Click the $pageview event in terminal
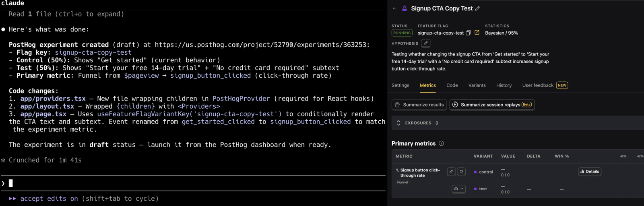 (141, 76)
